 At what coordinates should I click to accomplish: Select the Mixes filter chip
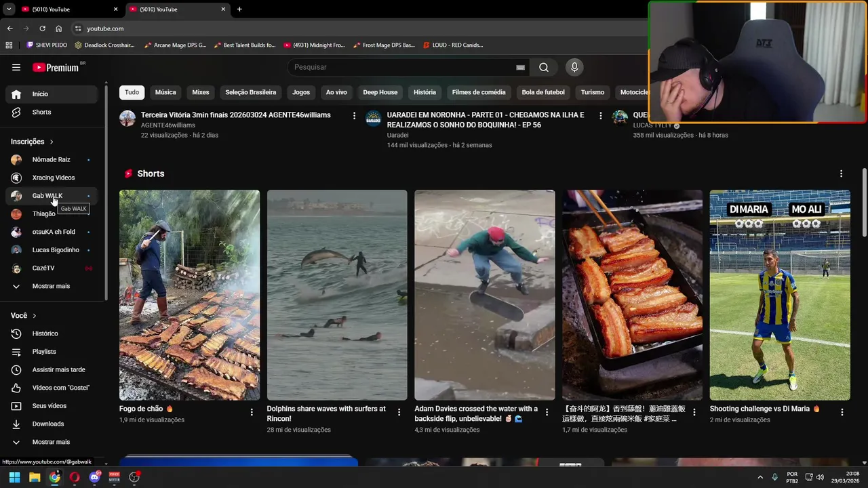point(201,92)
